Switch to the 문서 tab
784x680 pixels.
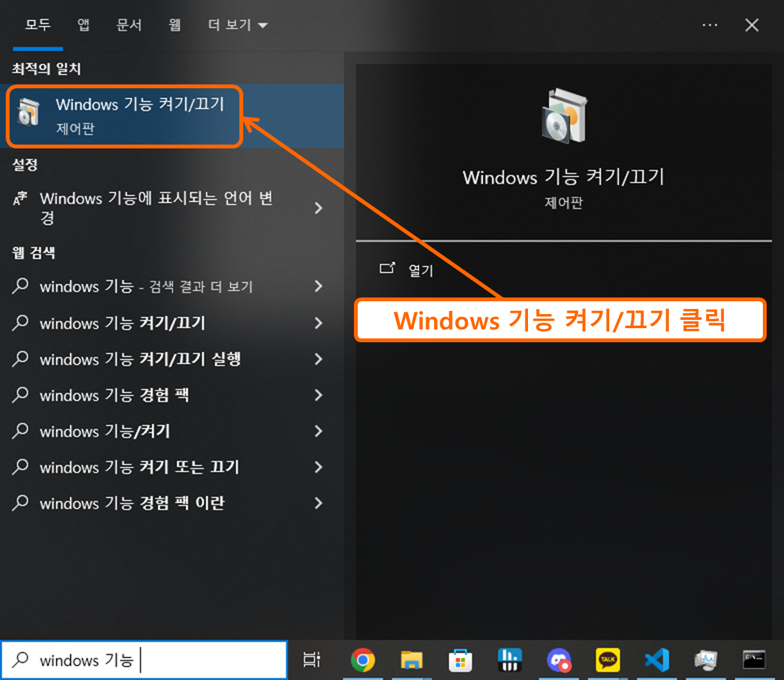[x=129, y=25]
